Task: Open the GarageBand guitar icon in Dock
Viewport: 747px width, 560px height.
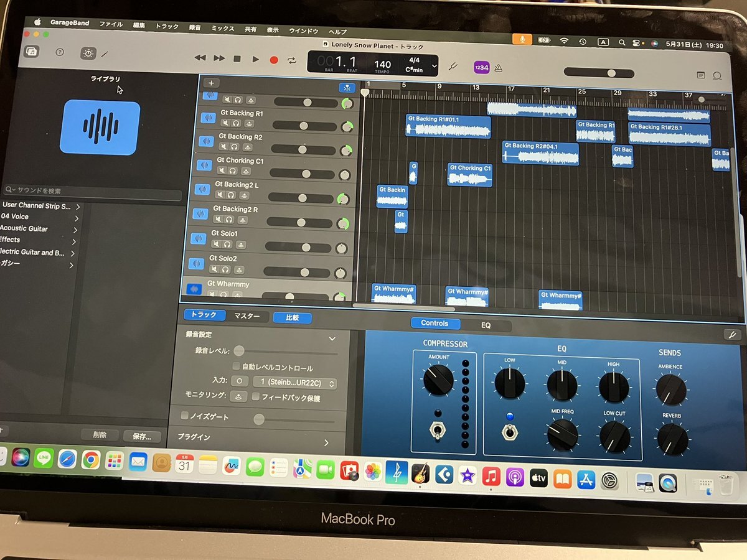Action: click(x=420, y=472)
